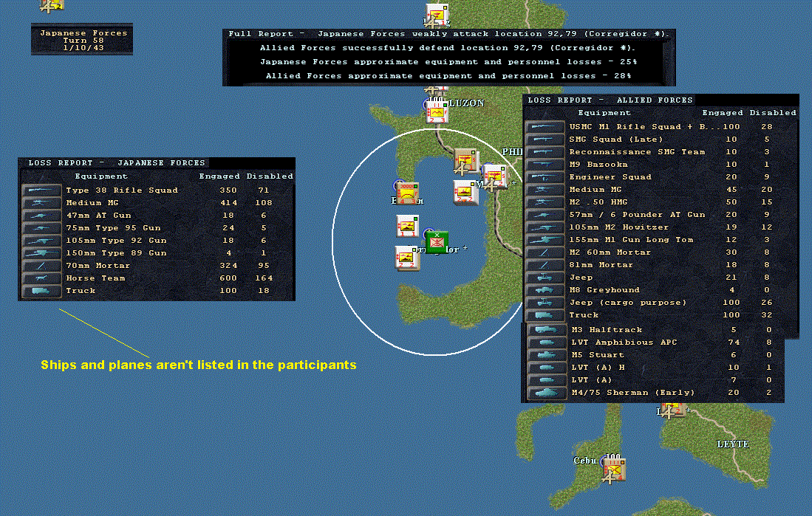Click the USMC M1 Rifle Squad icon
Viewport: 812px width, 516px height.
coord(545,127)
